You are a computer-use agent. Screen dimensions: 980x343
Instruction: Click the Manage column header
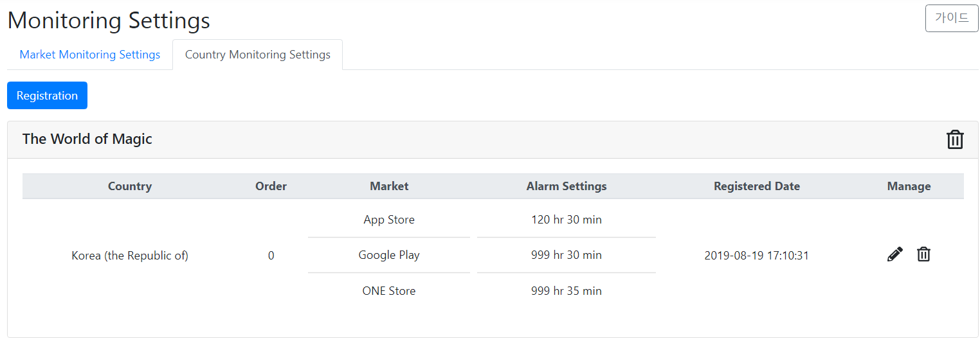coord(909,186)
